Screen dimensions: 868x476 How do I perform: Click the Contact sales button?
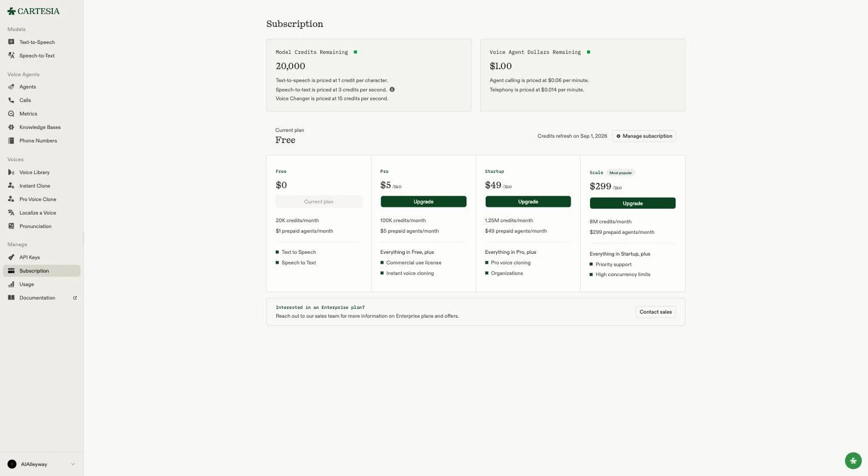click(656, 312)
